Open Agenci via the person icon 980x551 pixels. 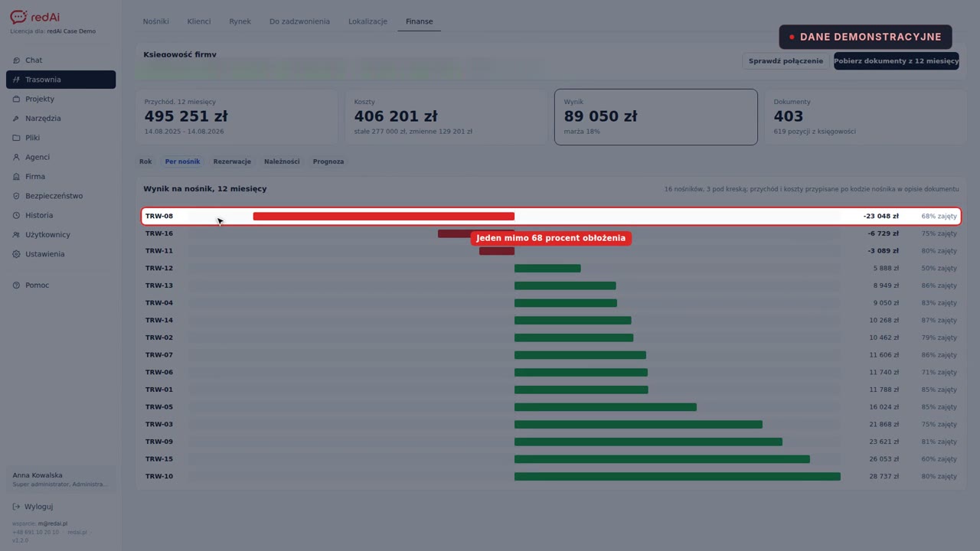pyautogui.click(x=17, y=157)
